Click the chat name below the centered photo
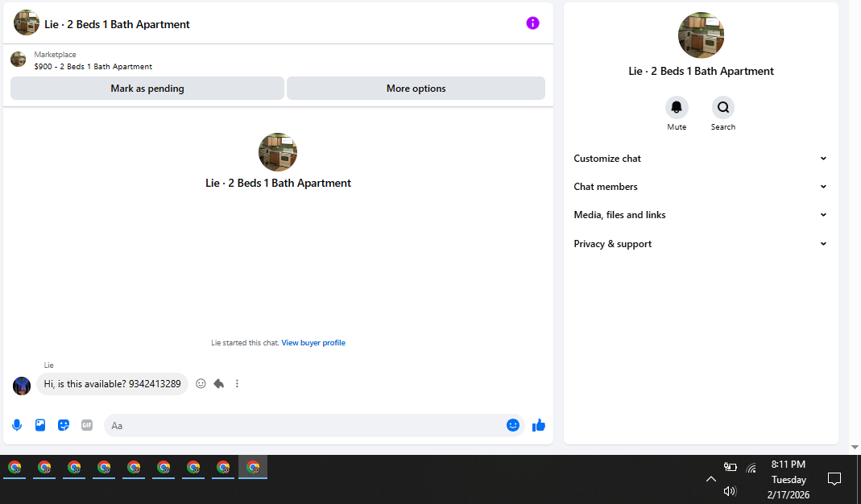This screenshot has width=861, height=504. click(278, 183)
